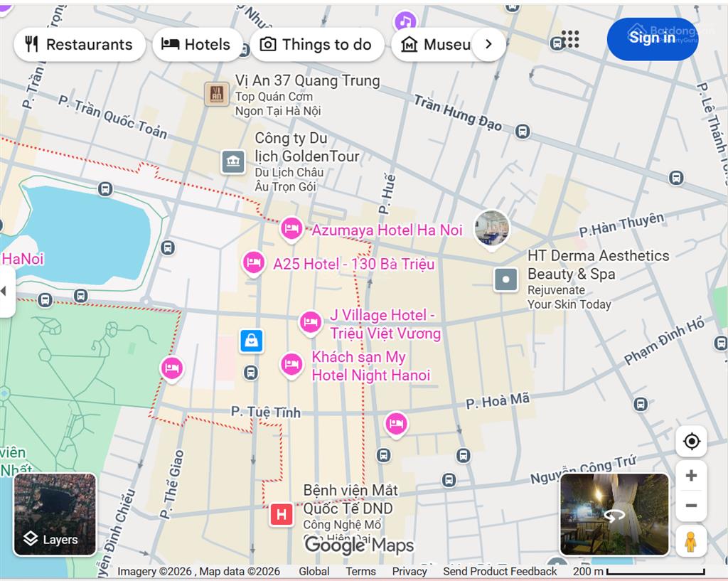Screen dimensions: 728x581
Task: Click the Vị An 37 Quang Trung logo pin
Action: 217,95
